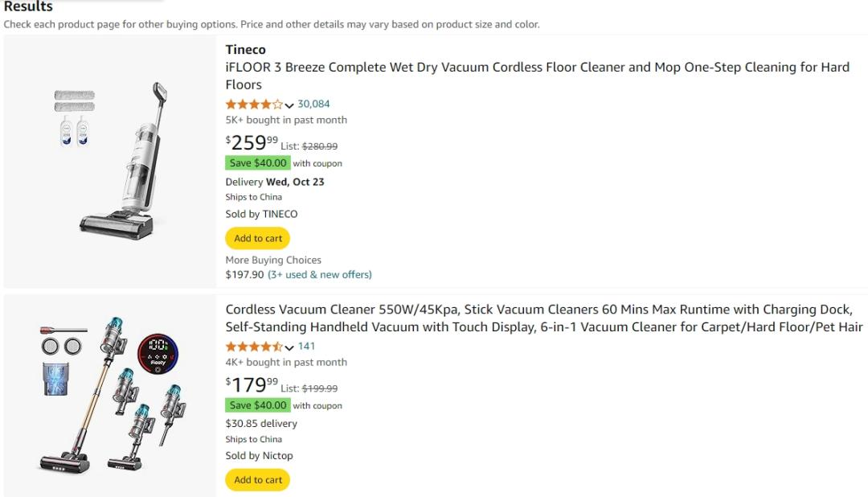This screenshot has width=868, height=497.
Task: Open the Cordless Vacuum Cleaner 550W product image
Action: point(110,394)
